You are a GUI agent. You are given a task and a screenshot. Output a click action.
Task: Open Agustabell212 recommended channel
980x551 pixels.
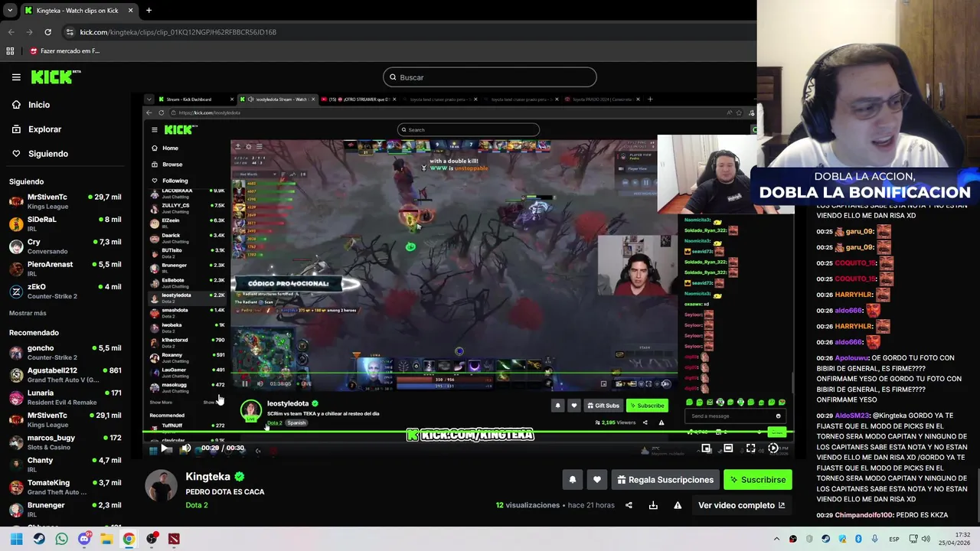pyautogui.click(x=65, y=375)
